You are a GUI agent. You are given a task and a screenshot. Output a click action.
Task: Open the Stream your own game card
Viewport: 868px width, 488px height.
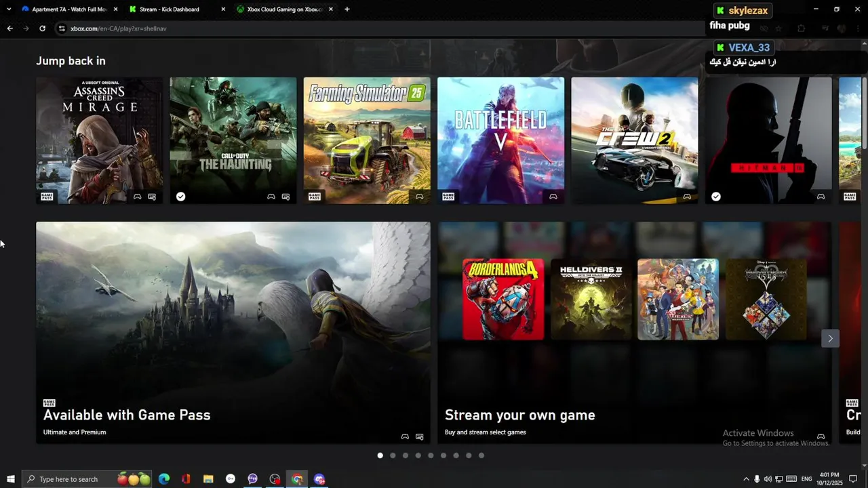[635, 333]
